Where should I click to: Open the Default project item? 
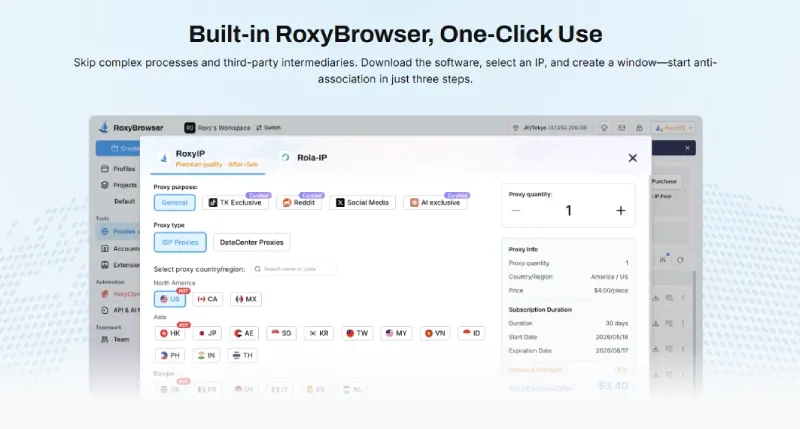[x=124, y=201]
